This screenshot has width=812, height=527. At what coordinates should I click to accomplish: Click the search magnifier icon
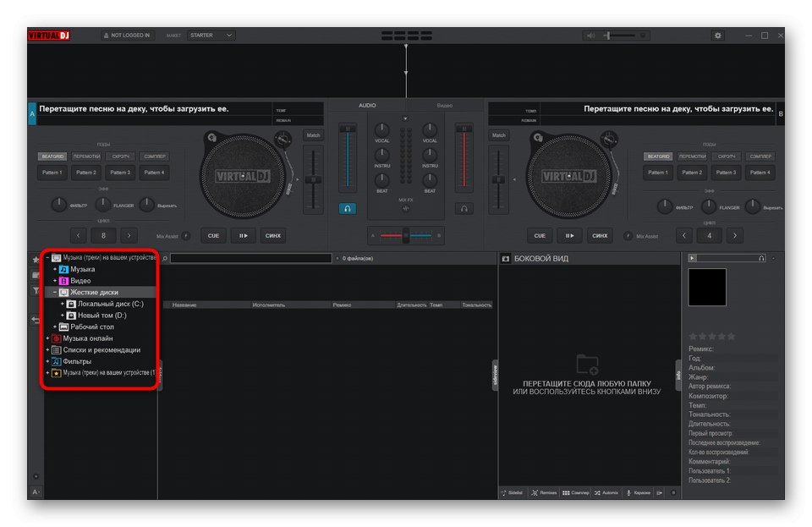[165, 258]
